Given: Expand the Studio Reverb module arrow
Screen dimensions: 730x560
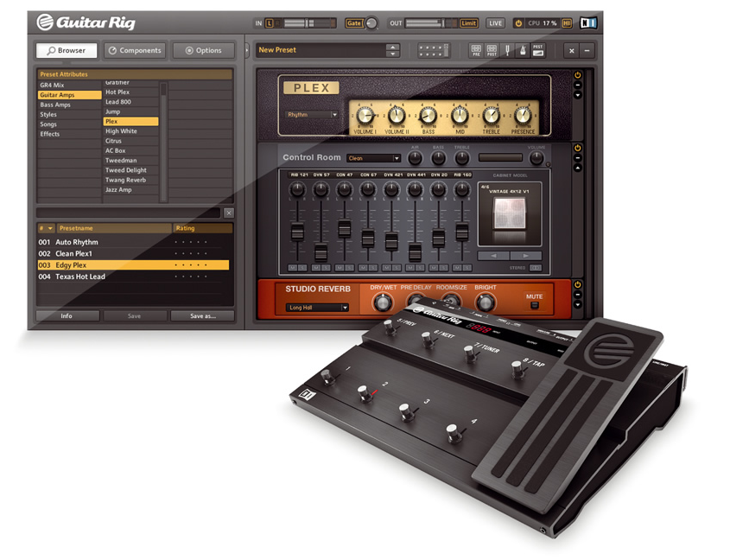Looking at the screenshot, I should coord(578,305).
